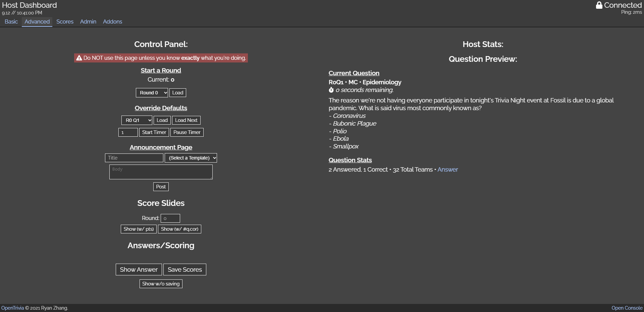
Task: Post the announcement
Action: [161, 187]
